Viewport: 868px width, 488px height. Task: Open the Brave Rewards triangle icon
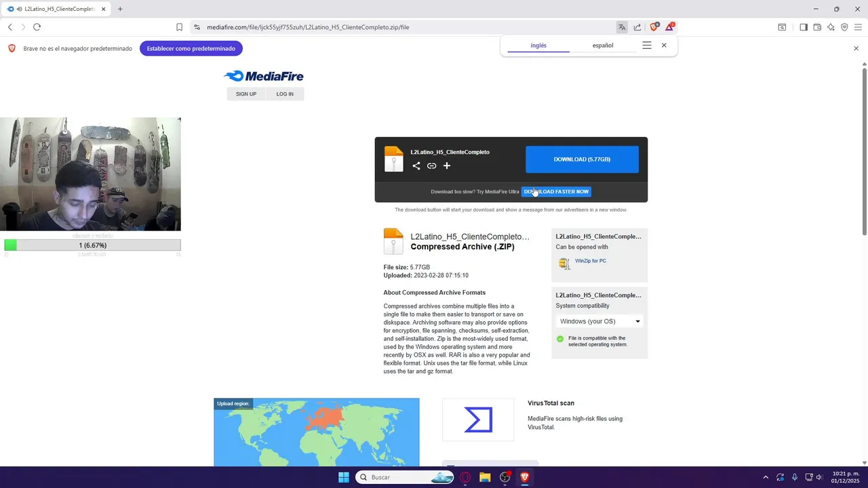pos(670,27)
